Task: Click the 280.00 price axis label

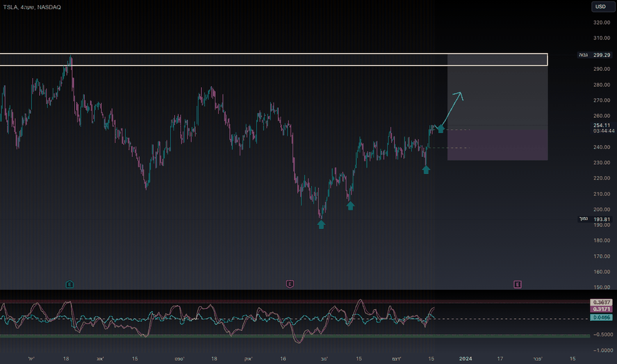Action: click(x=602, y=85)
